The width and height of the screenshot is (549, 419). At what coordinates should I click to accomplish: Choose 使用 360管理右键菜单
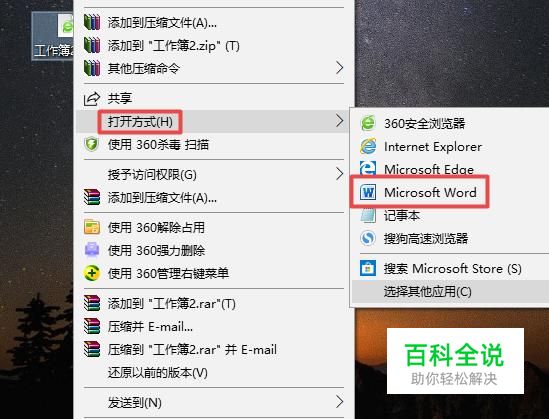[214, 273]
